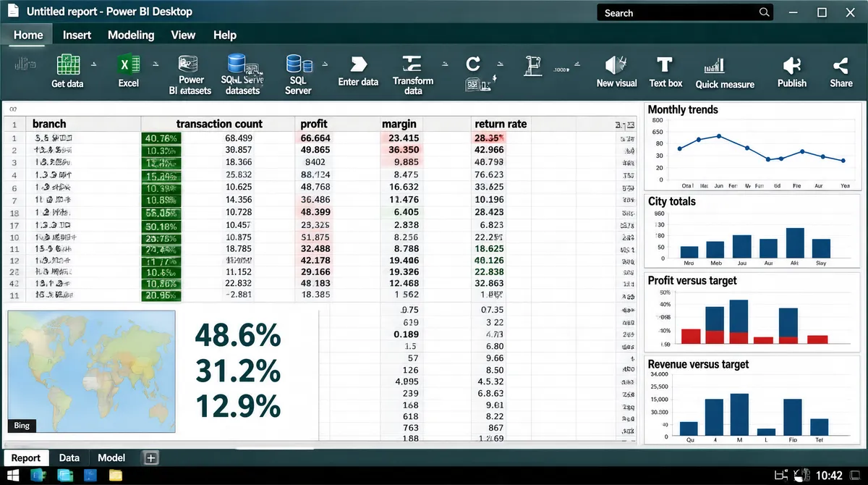
Task: Select the Revenue versus target chart
Action: point(752,400)
